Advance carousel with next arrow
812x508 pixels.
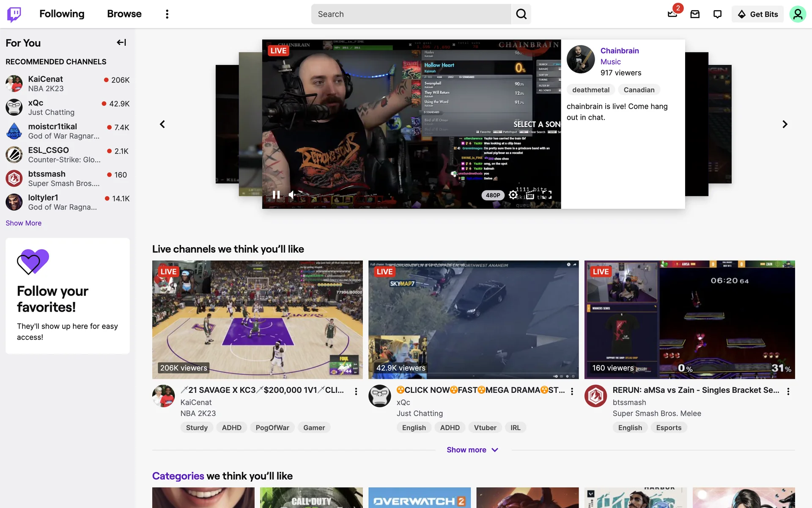pyautogui.click(x=785, y=124)
